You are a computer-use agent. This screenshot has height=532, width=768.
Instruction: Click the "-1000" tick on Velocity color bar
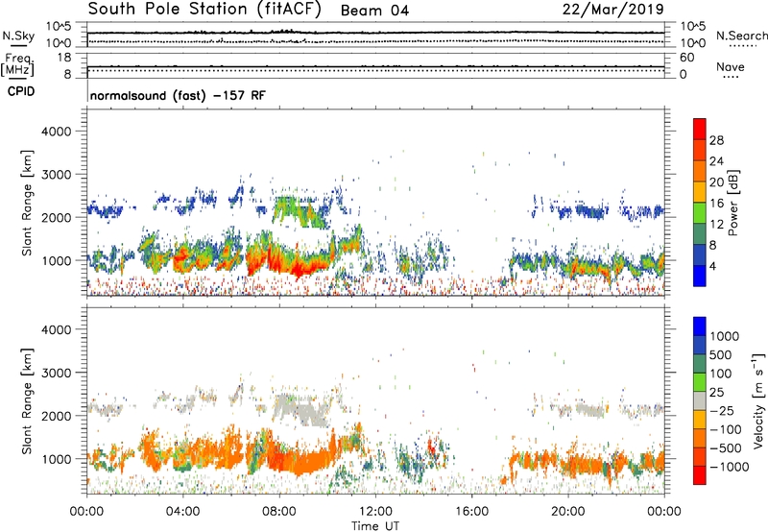tap(729, 467)
